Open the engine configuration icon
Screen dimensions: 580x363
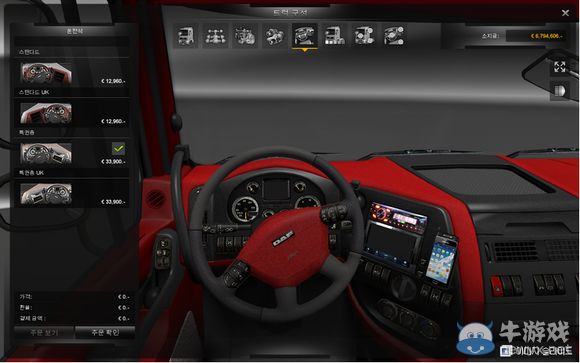click(245, 36)
